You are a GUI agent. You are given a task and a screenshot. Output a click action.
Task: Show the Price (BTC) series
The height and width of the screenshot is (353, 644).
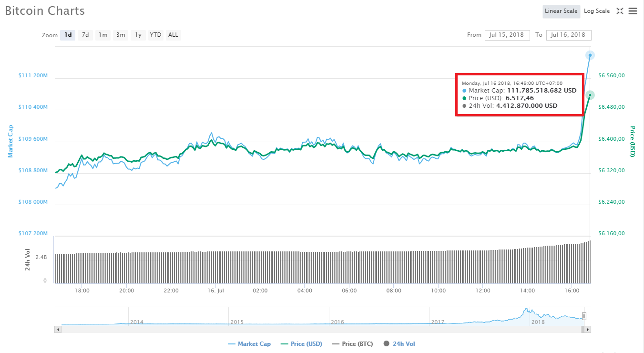pos(352,343)
